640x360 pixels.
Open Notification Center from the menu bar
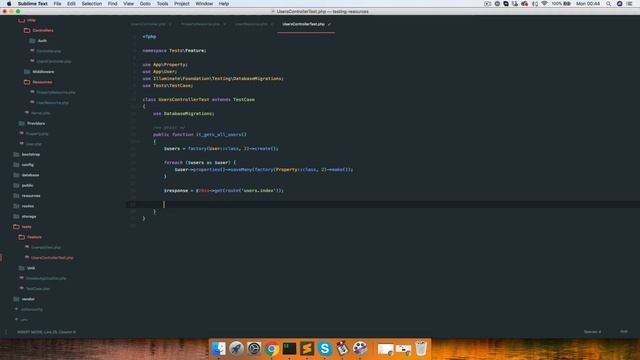pyautogui.click(x=630, y=4)
